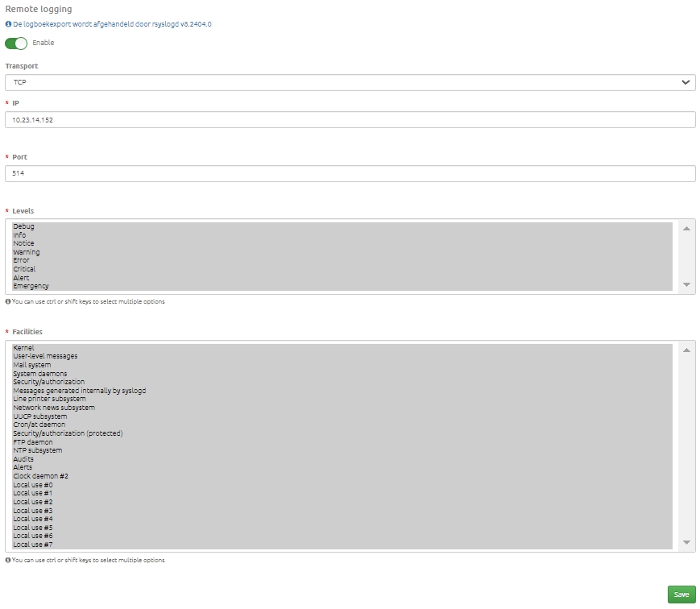Select Alerts in the Facilities list

[342, 467]
